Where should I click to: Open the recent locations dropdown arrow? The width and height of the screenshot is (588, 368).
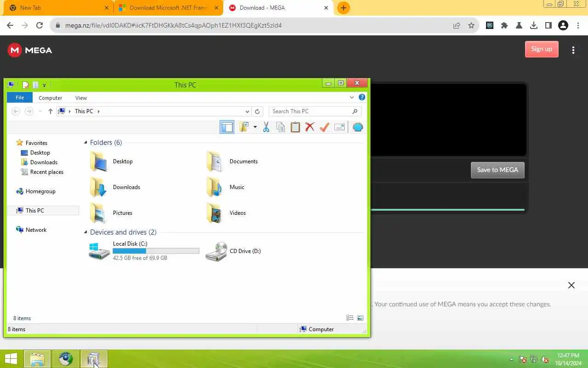tap(40, 111)
